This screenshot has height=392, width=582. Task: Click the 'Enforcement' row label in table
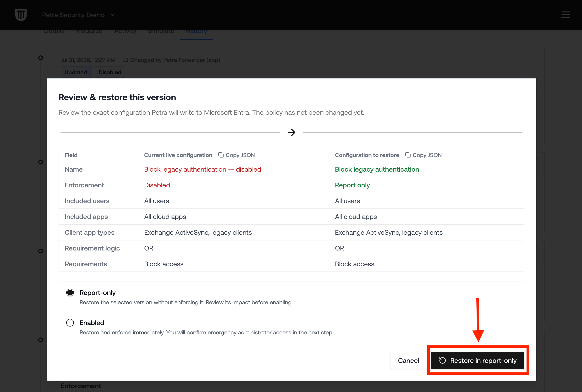[x=84, y=185]
